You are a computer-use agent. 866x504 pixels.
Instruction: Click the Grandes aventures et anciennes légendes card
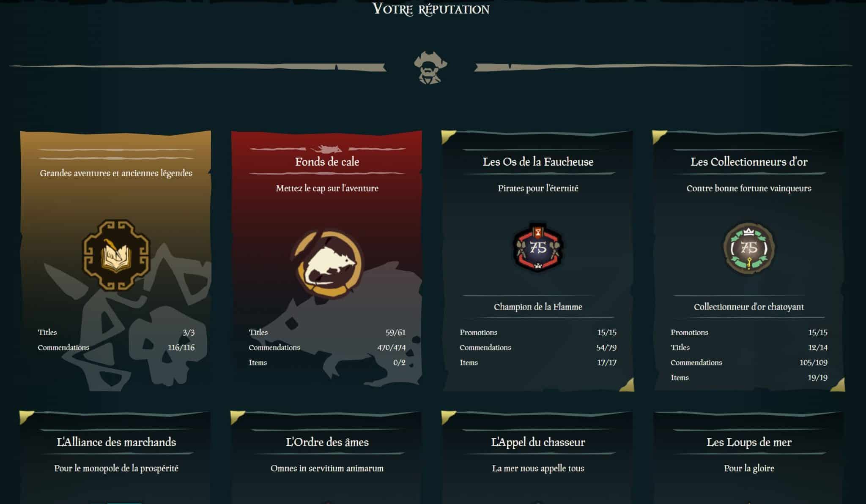click(115, 261)
